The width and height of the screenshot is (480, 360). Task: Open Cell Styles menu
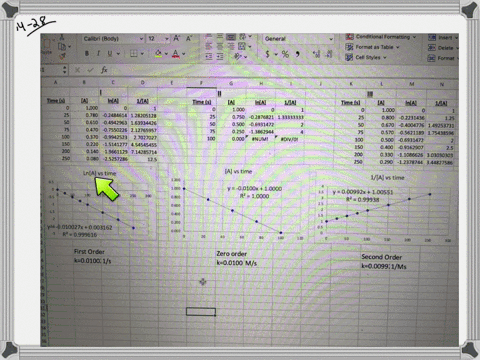(366, 57)
